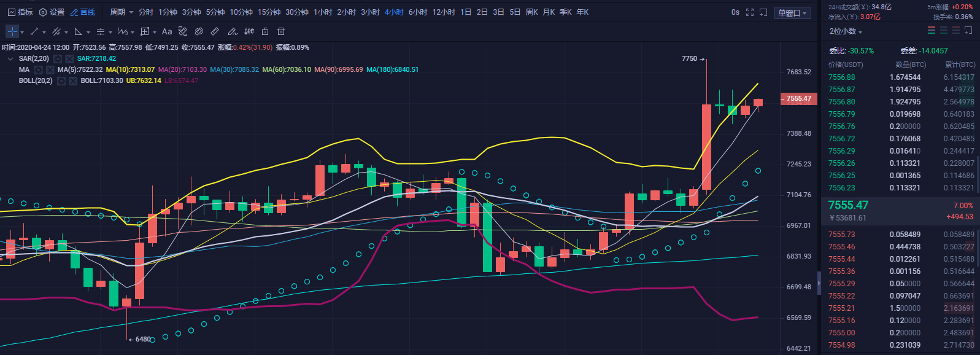Open the 指标 indicators panel
980x355 pixels.
point(20,12)
